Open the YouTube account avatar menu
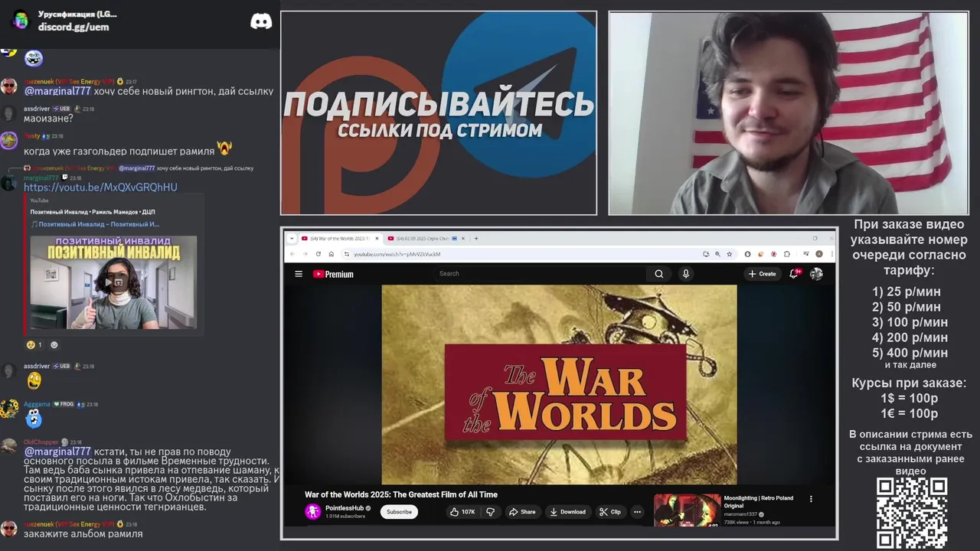This screenshot has height=551, width=980. (x=816, y=274)
